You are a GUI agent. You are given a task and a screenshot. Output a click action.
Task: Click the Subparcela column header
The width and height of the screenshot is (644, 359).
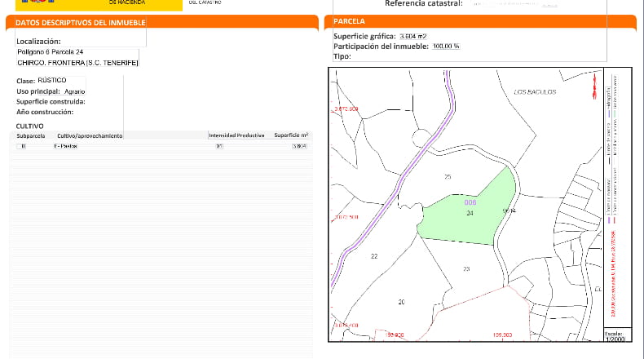(x=31, y=135)
